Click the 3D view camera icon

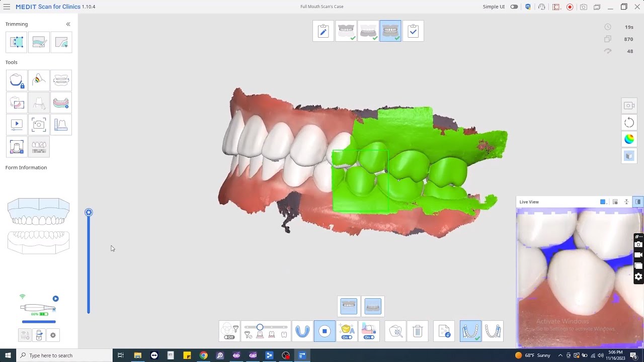pyautogui.click(x=629, y=106)
